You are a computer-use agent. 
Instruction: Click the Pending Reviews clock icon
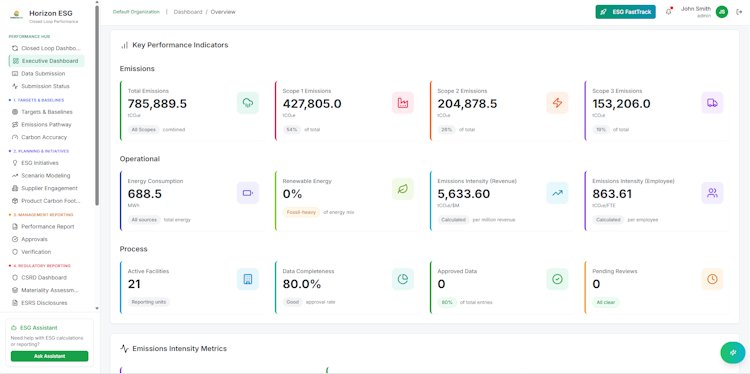coord(712,279)
